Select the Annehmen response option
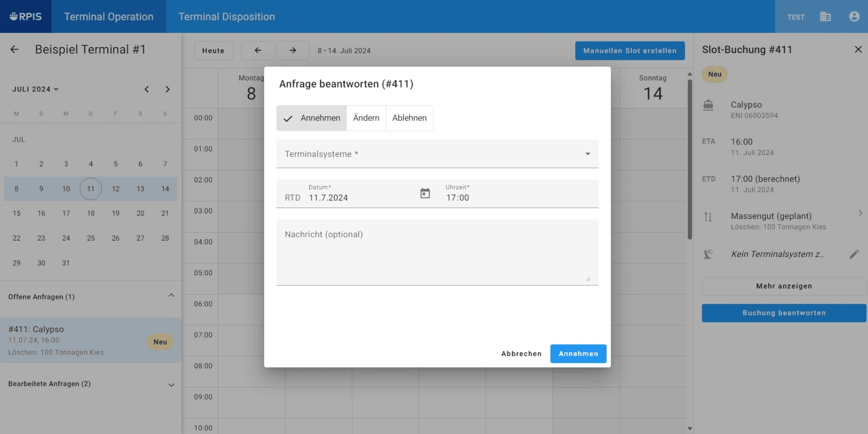868x434 pixels. 312,118
